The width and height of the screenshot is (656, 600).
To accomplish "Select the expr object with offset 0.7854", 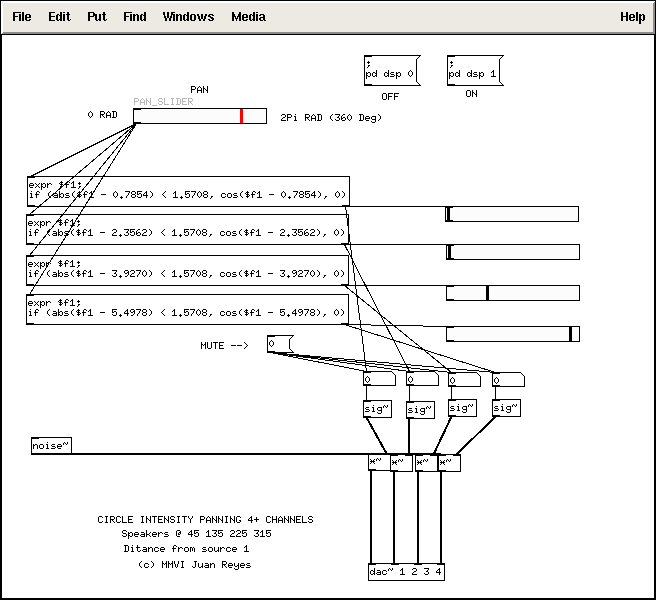I will point(187,190).
